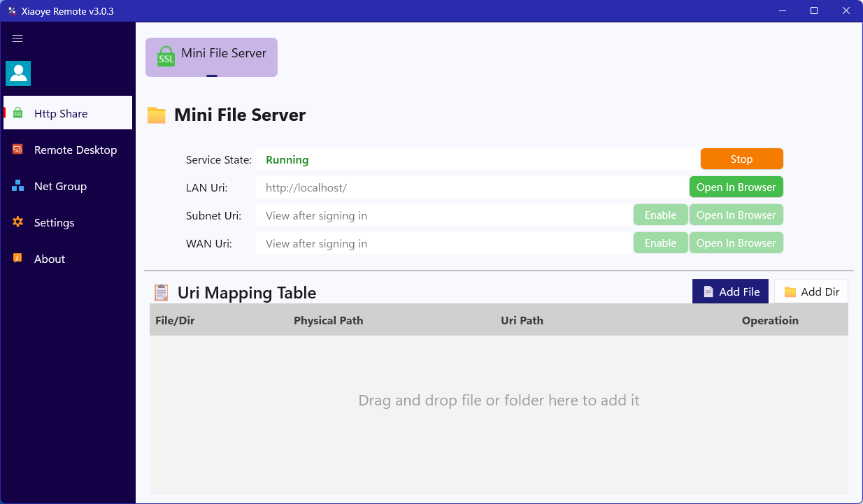Open the user profile avatar
The height and width of the screenshot is (504, 863).
click(18, 73)
